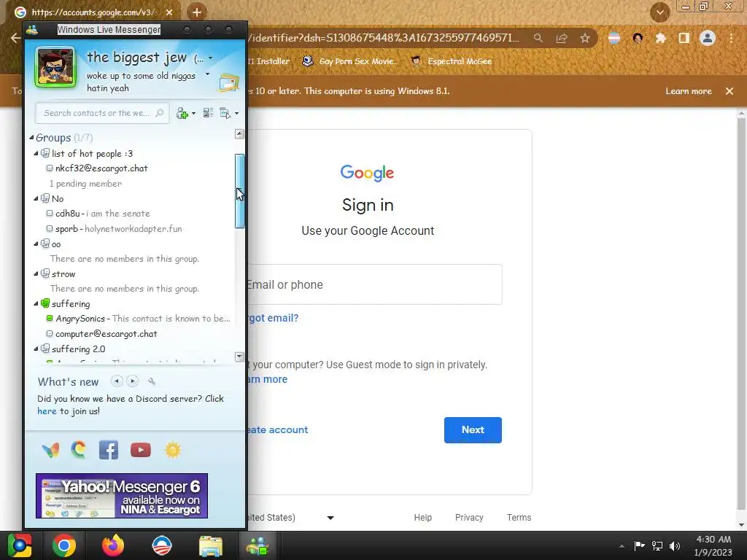Open Chrome extensions puzzle icon
Screen dimensions: 747x560
pyautogui.click(x=660, y=38)
